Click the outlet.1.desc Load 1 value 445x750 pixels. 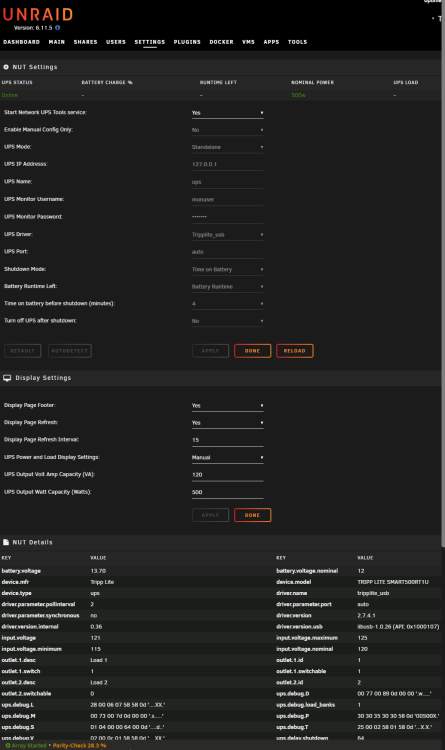tap(99, 661)
